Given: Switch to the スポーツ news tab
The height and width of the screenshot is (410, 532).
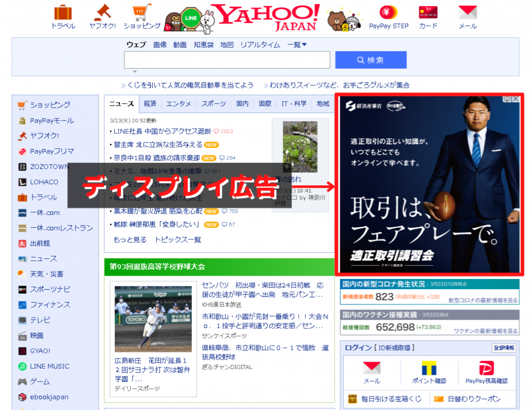Looking at the screenshot, I should click(214, 104).
